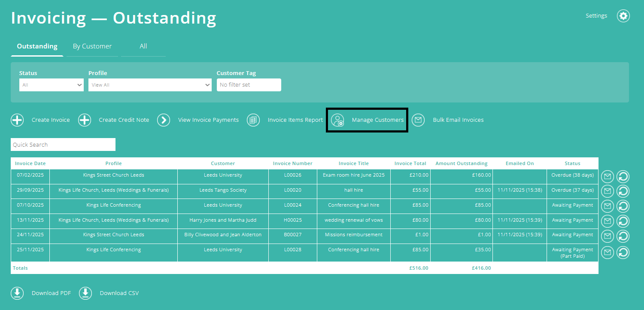Open the Create Invoice plus icon

[x=17, y=120]
